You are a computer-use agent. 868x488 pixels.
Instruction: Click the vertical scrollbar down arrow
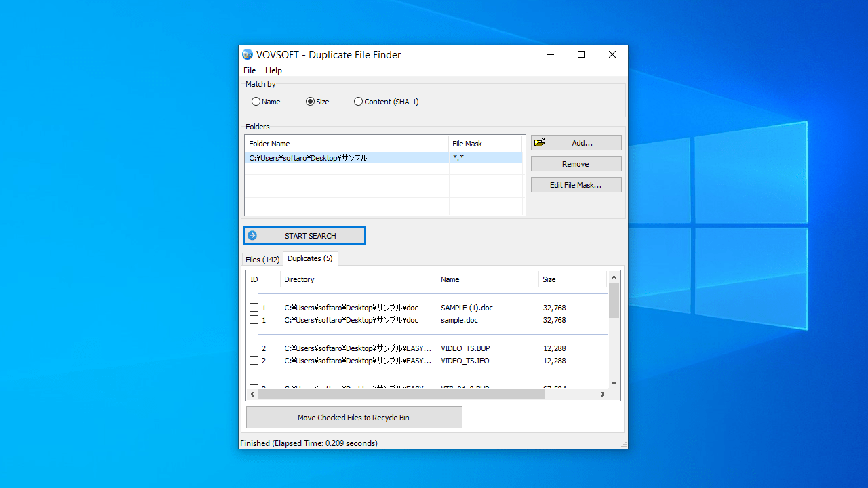pos(614,383)
